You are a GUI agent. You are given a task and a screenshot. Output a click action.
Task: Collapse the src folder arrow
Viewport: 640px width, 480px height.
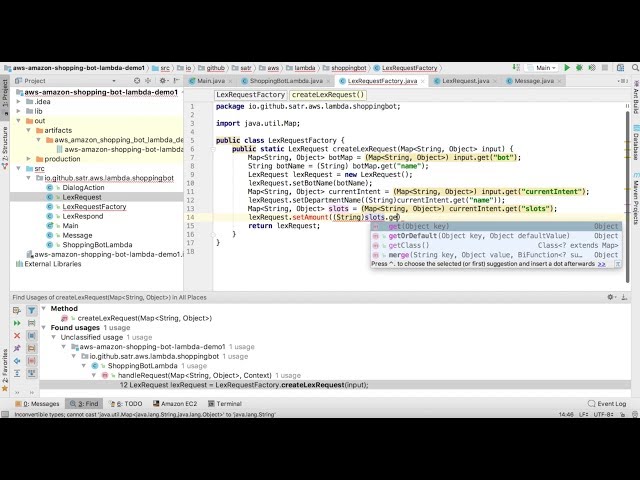[x=18, y=168]
